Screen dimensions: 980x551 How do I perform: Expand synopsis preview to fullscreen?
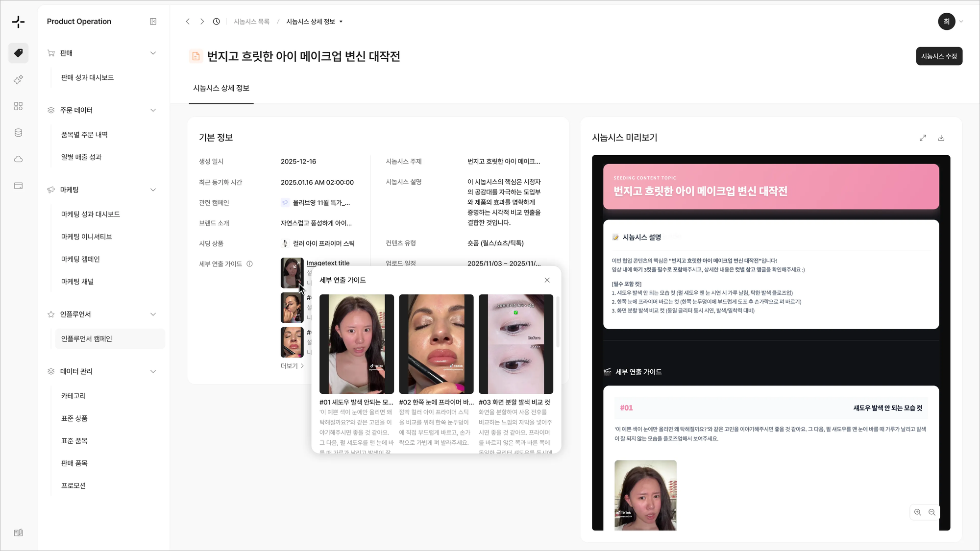pos(923,138)
